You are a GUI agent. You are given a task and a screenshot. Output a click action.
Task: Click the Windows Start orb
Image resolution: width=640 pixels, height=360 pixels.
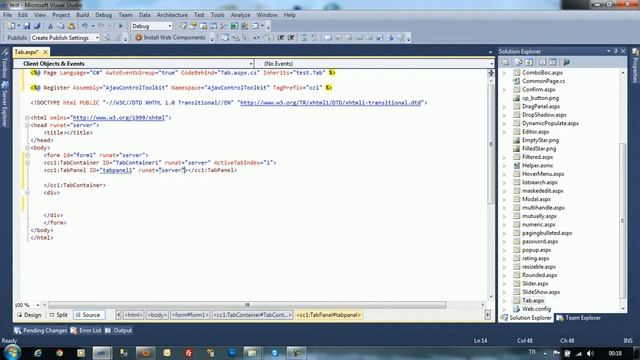click(12, 352)
